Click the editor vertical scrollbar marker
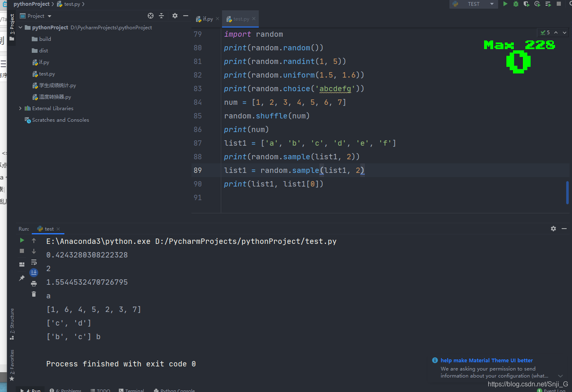This screenshot has height=392, width=572. coord(567,192)
